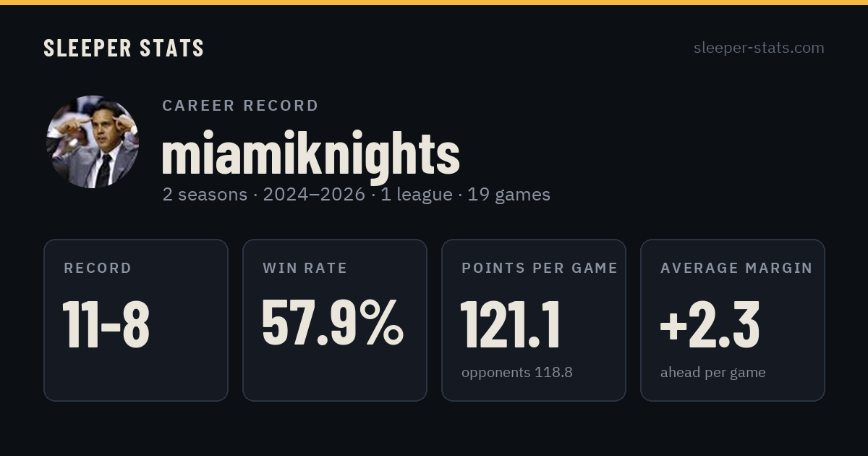Screen dimensions: 868x456
Task: Click the 11-8 record value
Action: coord(106,324)
